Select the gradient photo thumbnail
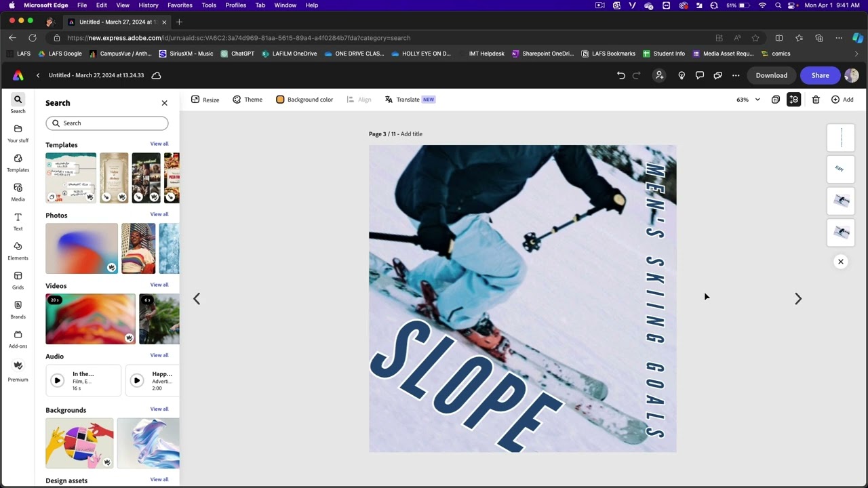Viewport: 868px width, 488px height. tap(81, 249)
